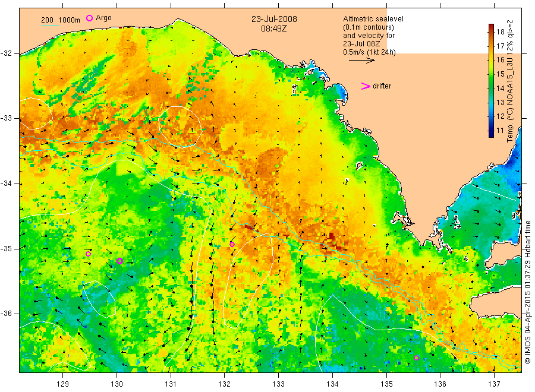The image size is (535, 392).
Task: Click the vertical IMOS copyright text
Action: pyautogui.click(x=527, y=292)
